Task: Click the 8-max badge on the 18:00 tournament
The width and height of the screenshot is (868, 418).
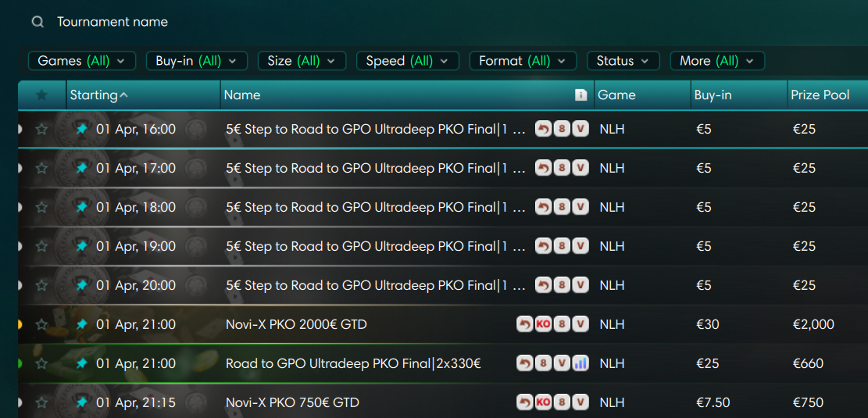Action: pyautogui.click(x=562, y=207)
